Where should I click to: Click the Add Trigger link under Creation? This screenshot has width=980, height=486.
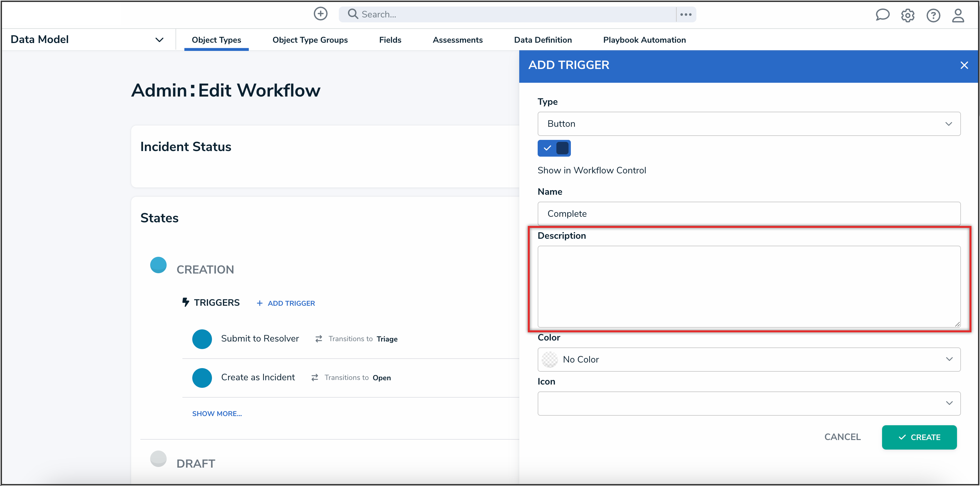[286, 303]
